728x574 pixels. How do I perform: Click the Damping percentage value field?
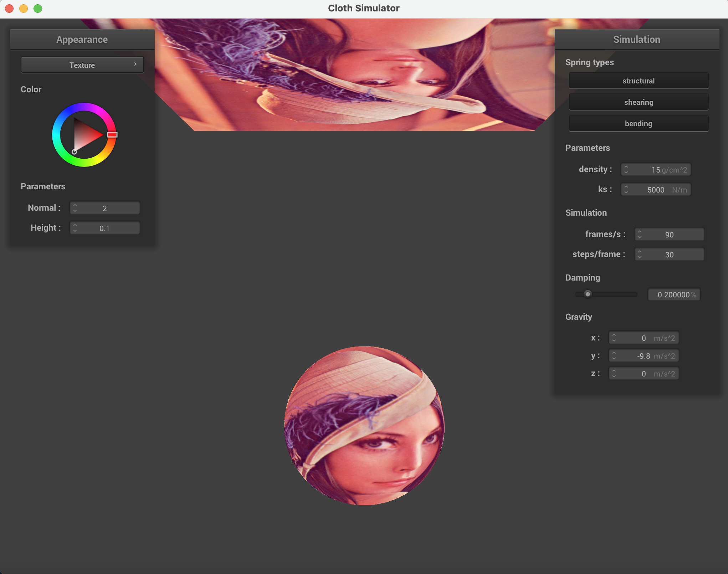pyautogui.click(x=673, y=294)
